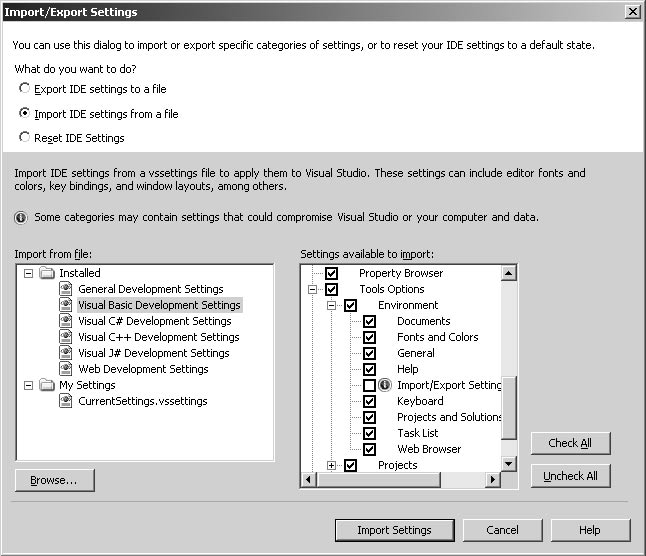Click the 'Keyboard' label in settings tree
646x556 pixels.
click(x=420, y=401)
